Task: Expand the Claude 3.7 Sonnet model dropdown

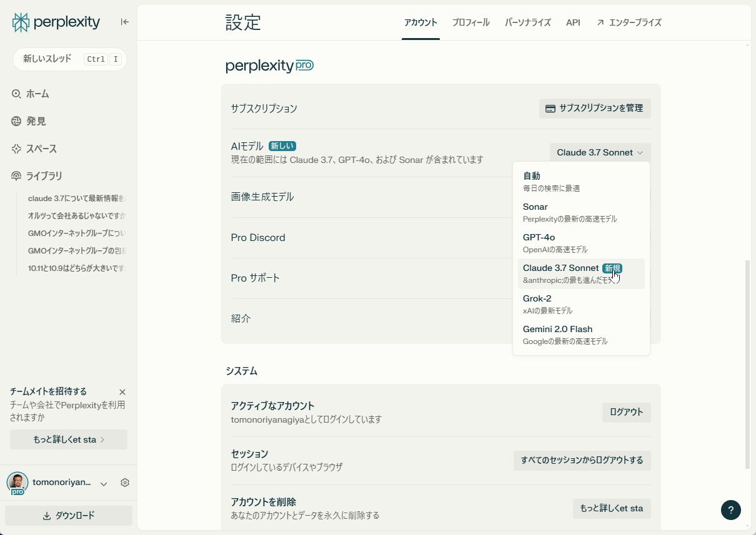Action: pos(600,152)
